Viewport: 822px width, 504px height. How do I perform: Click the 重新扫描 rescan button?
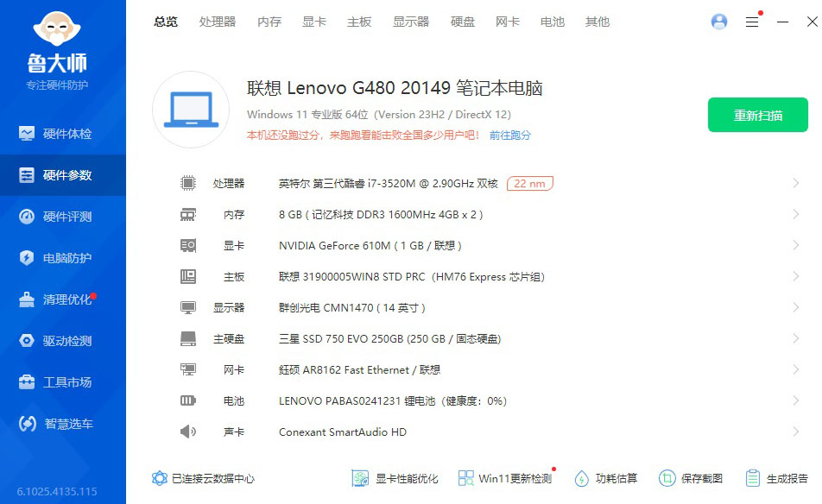(x=757, y=115)
